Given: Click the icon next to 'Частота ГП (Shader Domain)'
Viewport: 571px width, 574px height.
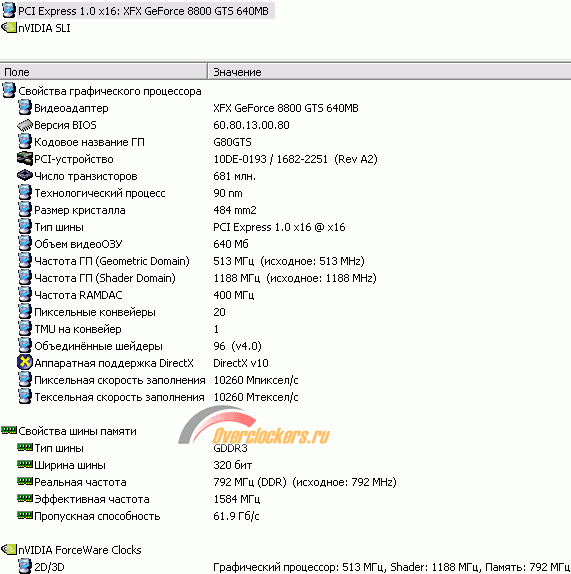Looking at the screenshot, I should coord(25,277).
